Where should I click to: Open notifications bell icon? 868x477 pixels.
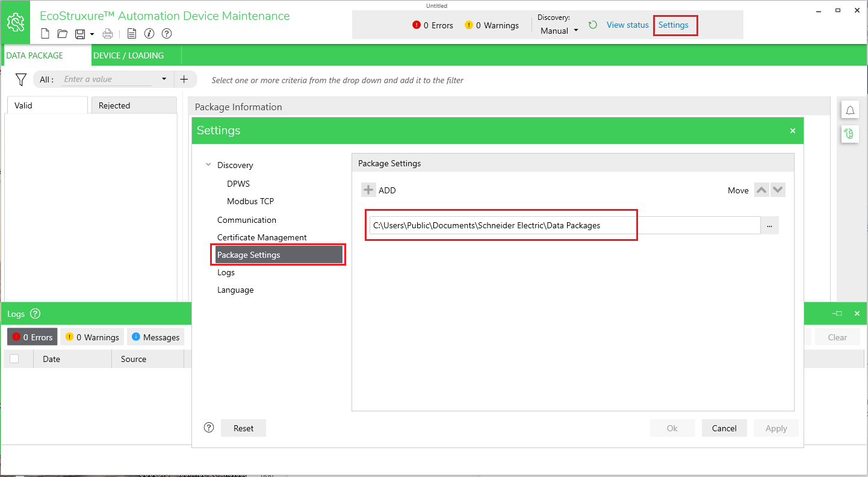[x=850, y=111]
